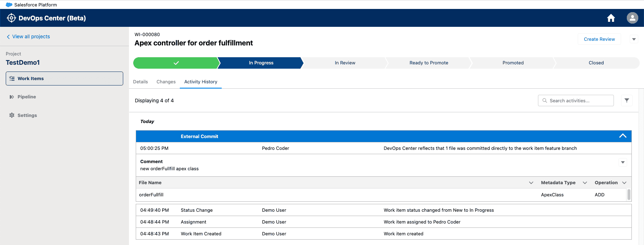This screenshot has width=644, height=245.
Task: Open the Operation column menu
Action: pos(624,183)
